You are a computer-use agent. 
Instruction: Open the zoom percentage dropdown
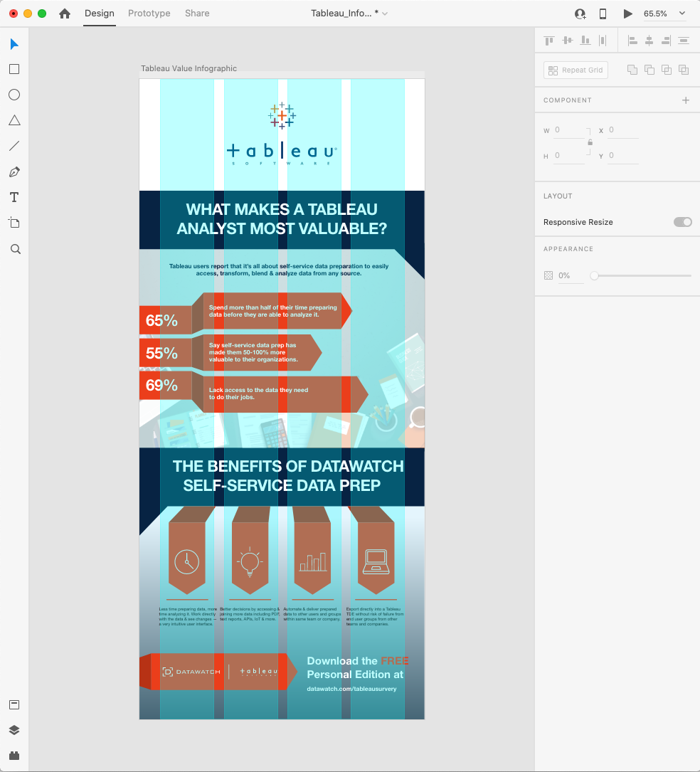coord(682,14)
